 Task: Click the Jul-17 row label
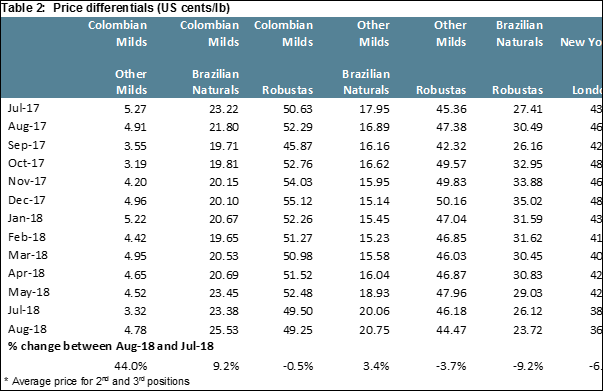23,108
